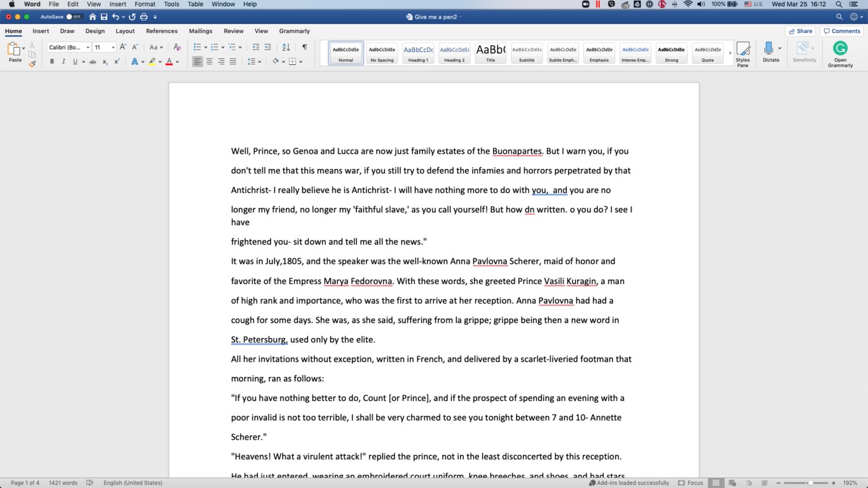Viewport: 868px width, 488px height.
Task: Open the Comments button
Action: point(842,30)
